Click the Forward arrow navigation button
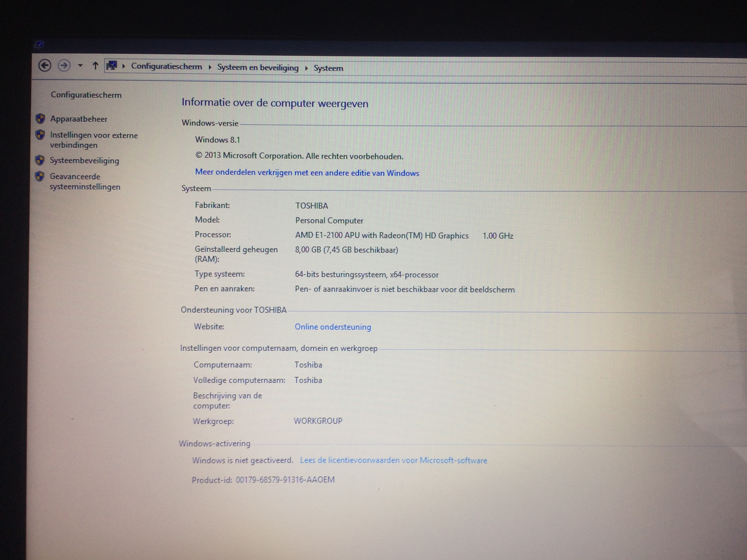Screen dimensions: 747x560 pyautogui.click(x=64, y=65)
